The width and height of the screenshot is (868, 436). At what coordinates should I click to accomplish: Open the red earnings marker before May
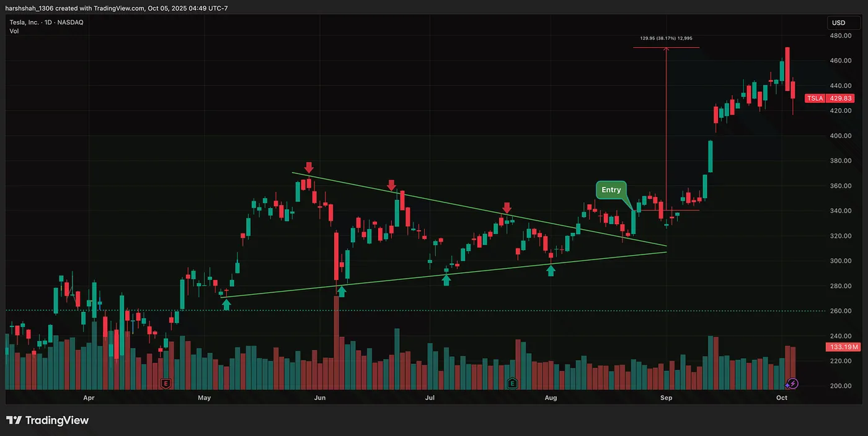[166, 383]
